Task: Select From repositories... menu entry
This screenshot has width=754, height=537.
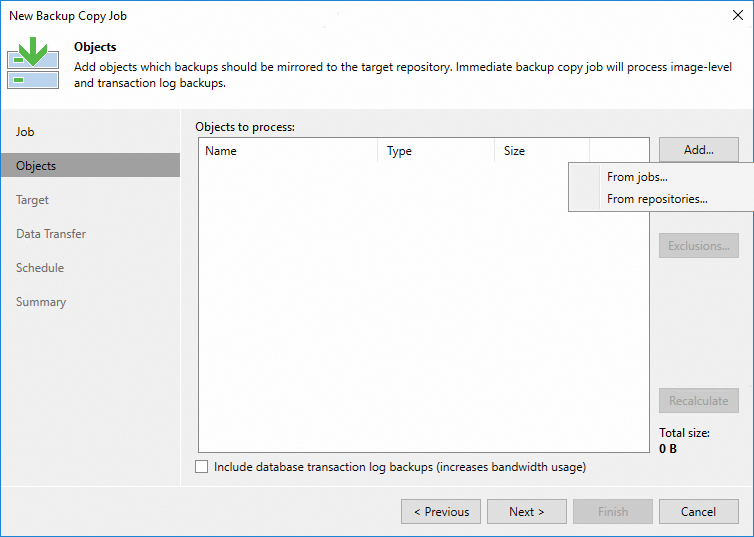Action: (x=657, y=199)
